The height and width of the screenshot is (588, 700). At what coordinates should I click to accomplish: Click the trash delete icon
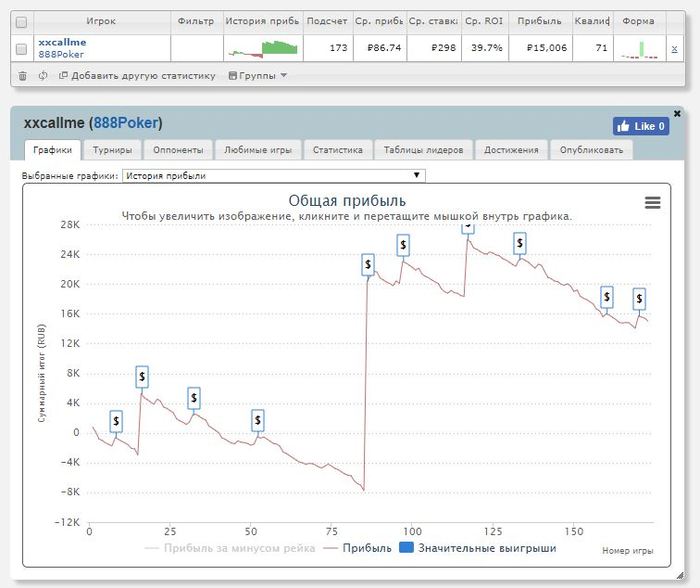click(22, 76)
